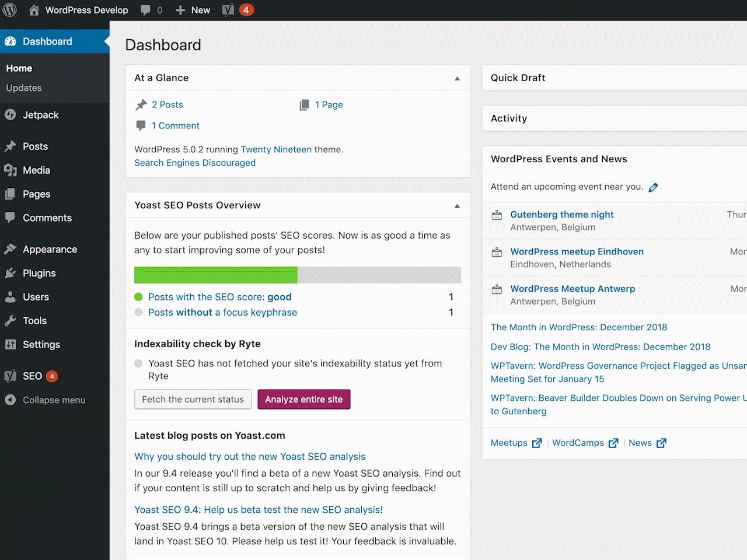747x560 pixels.
Task: Open Why you should try new Yoast analysis
Action: pyautogui.click(x=250, y=457)
